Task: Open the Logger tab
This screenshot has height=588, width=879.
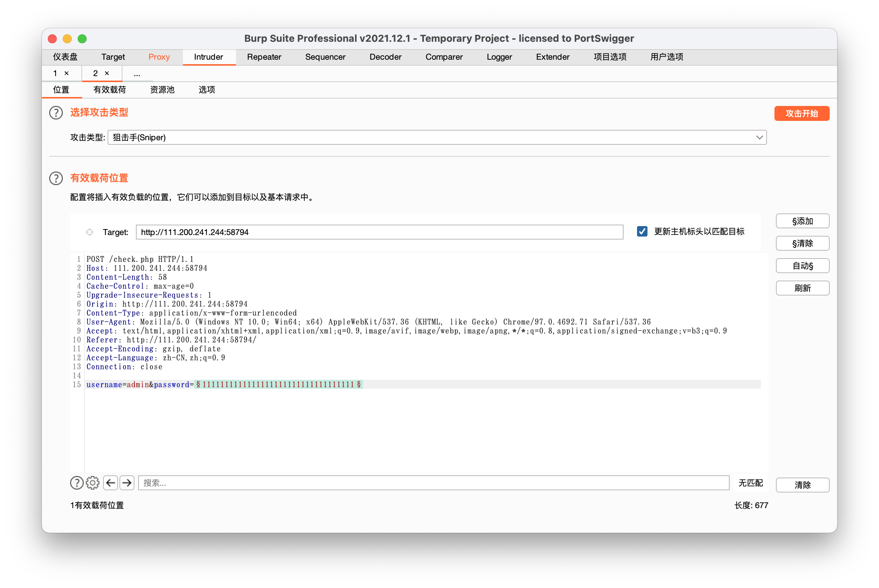Action: point(499,57)
